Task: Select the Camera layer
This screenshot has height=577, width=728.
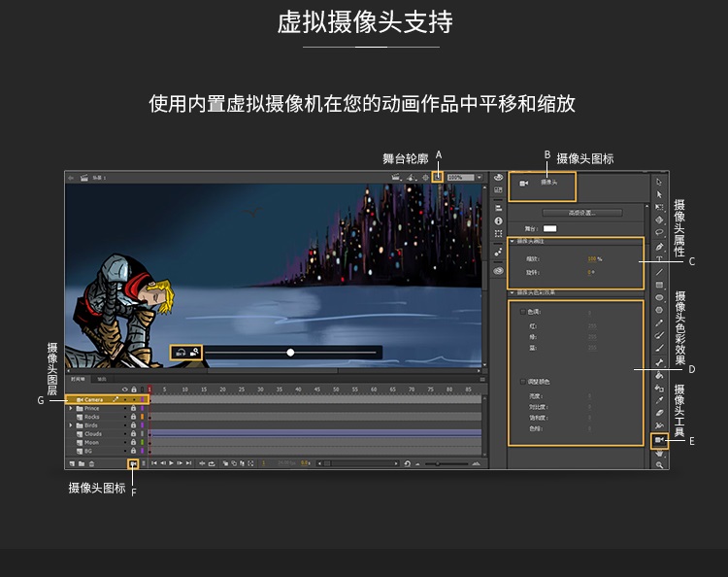Action: pyautogui.click(x=107, y=399)
